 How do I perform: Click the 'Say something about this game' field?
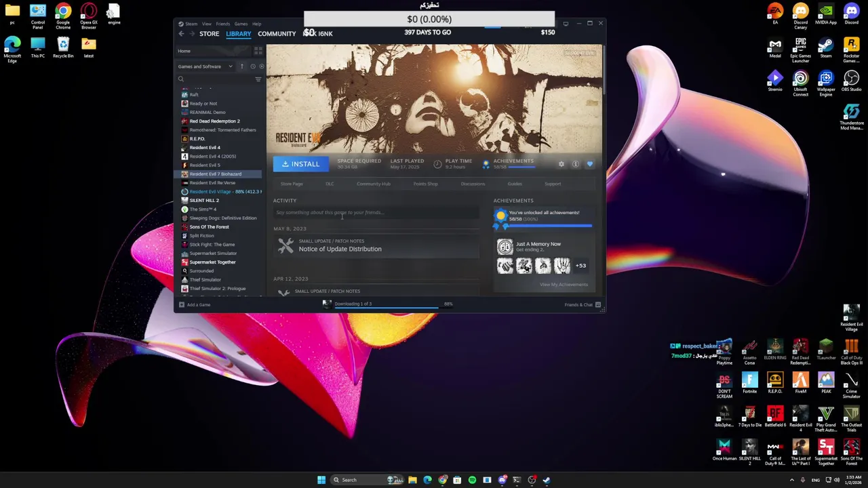[376, 213]
